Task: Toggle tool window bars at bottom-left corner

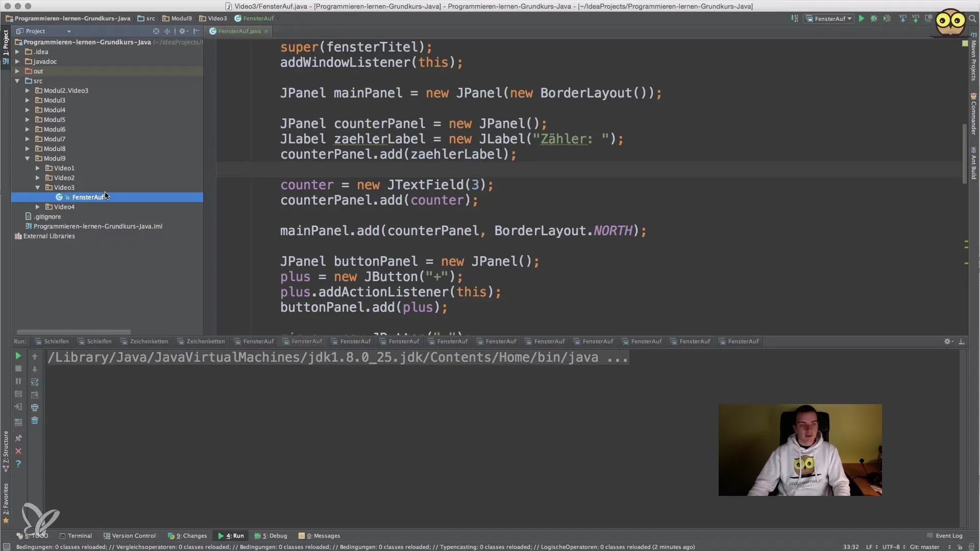Action: pyautogui.click(x=7, y=547)
